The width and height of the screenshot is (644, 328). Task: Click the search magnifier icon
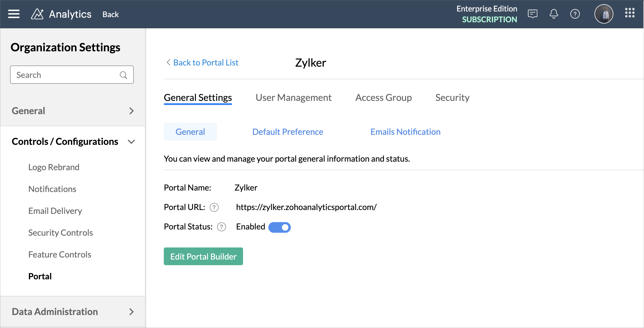[x=123, y=75]
